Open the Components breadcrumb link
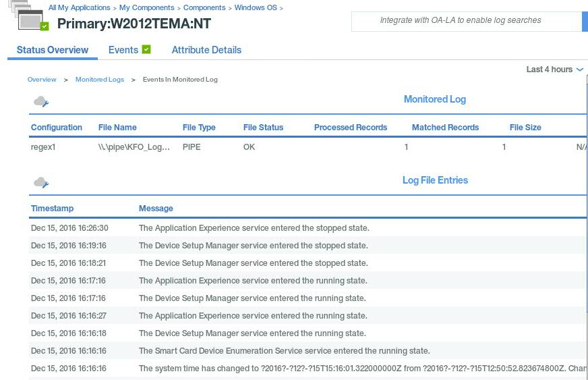The image size is (588, 380). pos(204,7)
